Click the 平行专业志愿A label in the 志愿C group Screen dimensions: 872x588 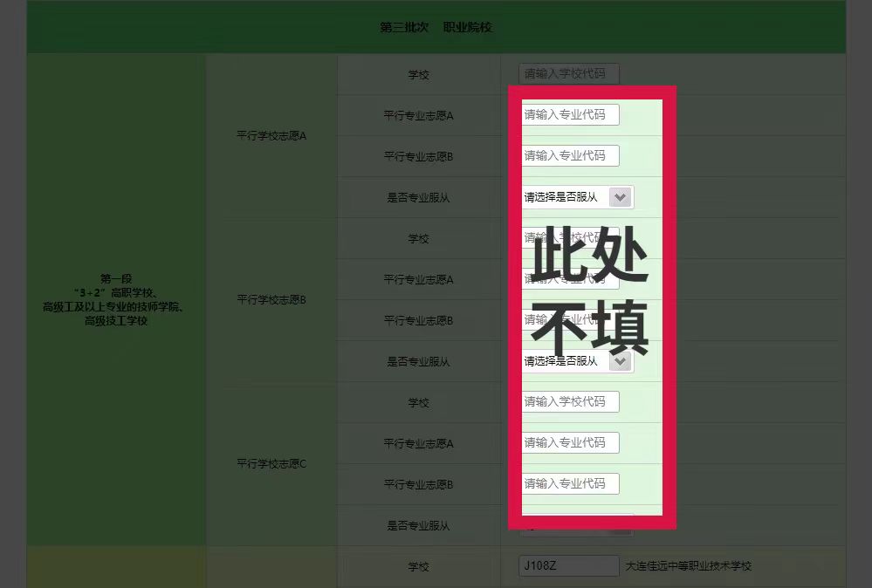pos(418,443)
